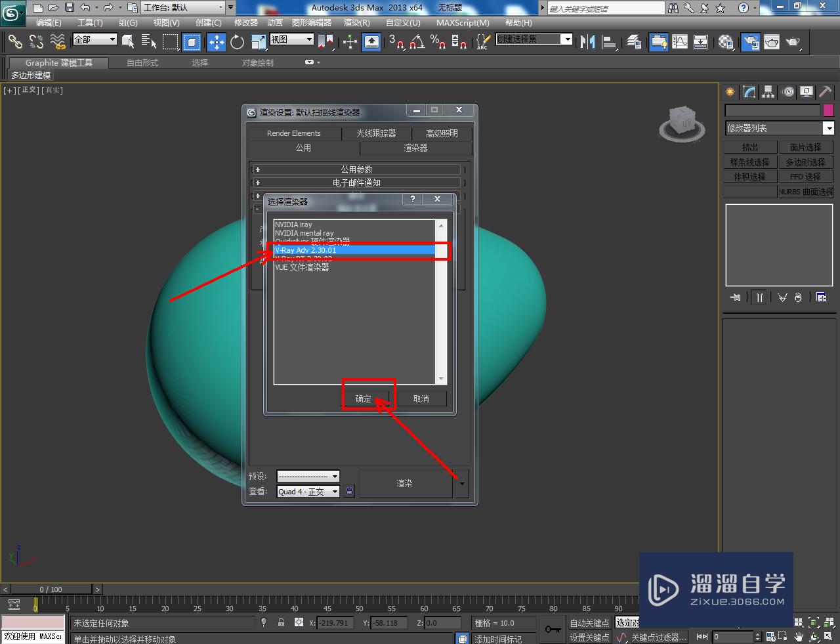This screenshot has height=644, width=840.
Task: Open the reference coordinate 视图 dropdown
Action: tap(292, 39)
